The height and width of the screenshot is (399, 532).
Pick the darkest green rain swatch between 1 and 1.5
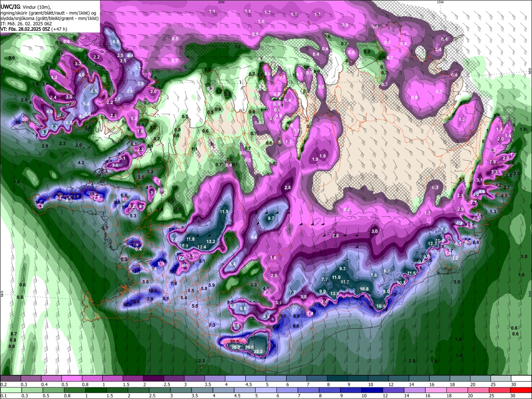[96, 390]
